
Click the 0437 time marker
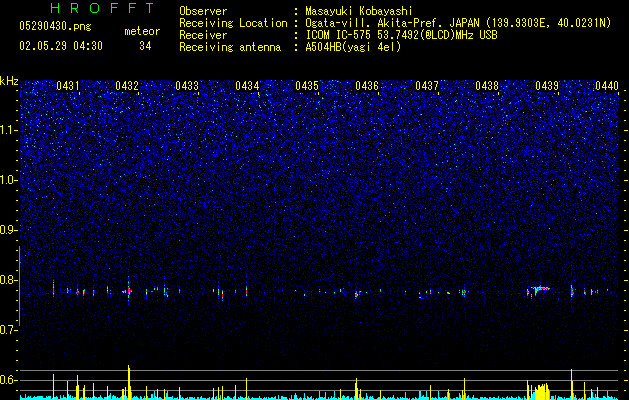click(427, 85)
